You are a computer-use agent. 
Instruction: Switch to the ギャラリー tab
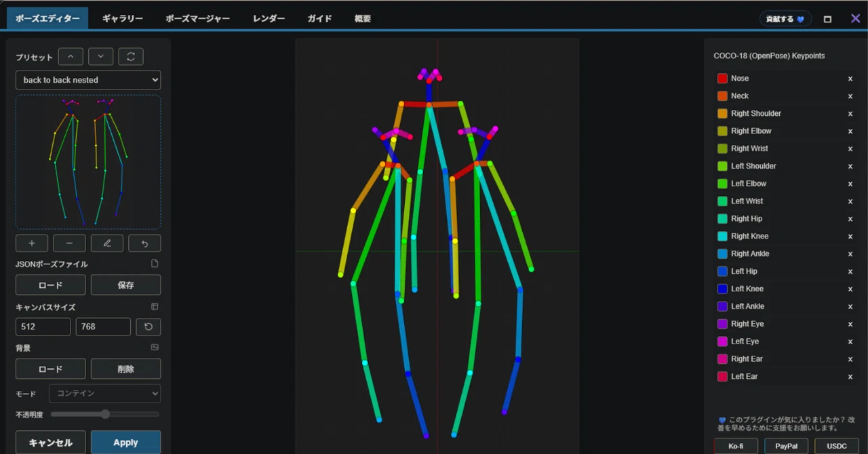coord(123,19)
